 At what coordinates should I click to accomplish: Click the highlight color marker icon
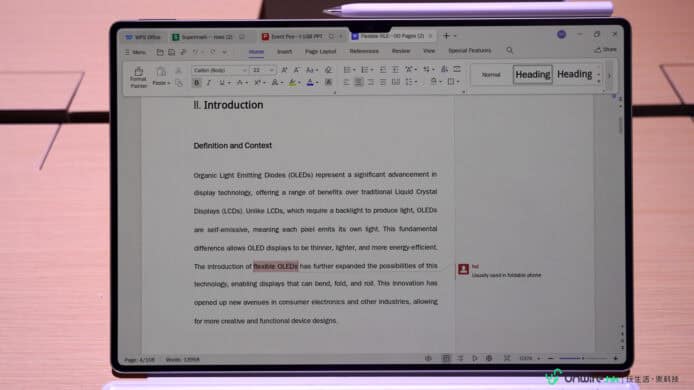(292, 82)
